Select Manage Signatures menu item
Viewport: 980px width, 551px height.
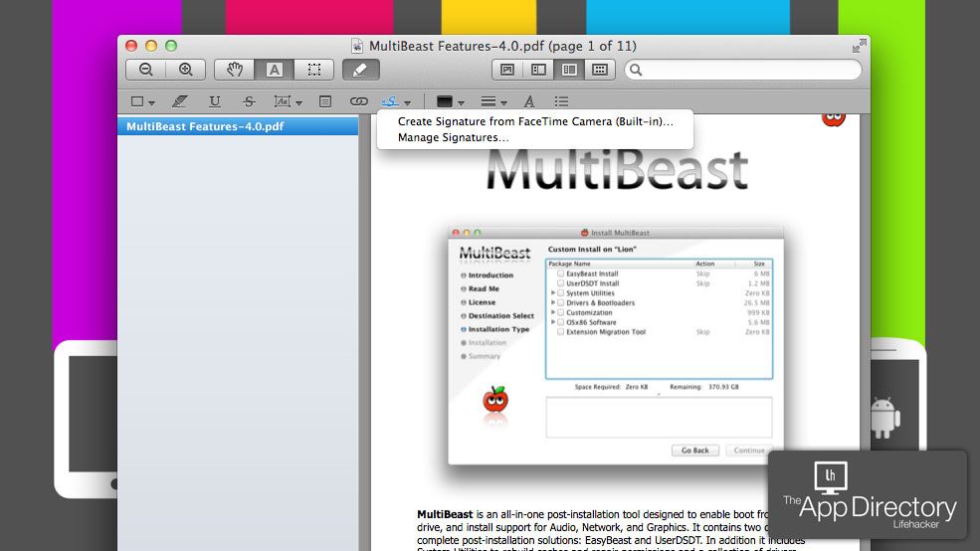coord(453,137)
